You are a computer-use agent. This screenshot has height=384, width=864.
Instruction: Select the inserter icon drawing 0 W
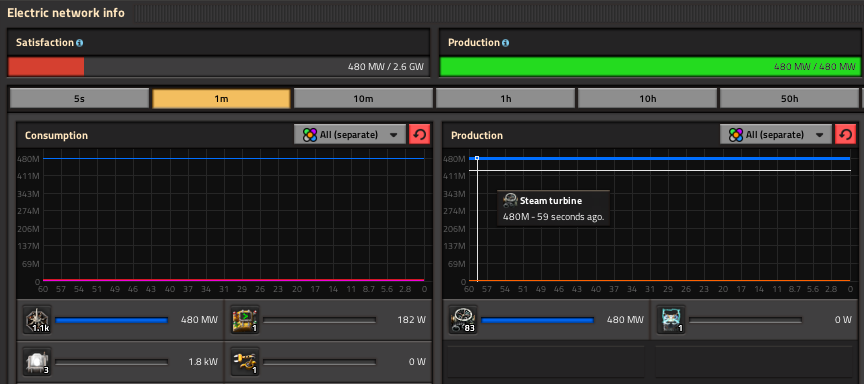coord(245,362)
